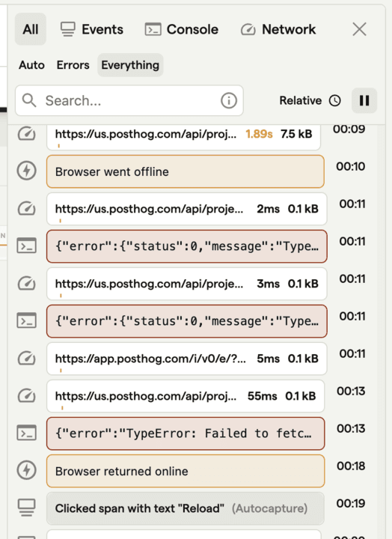Focus the Search input field

click(x=129, y=101)
